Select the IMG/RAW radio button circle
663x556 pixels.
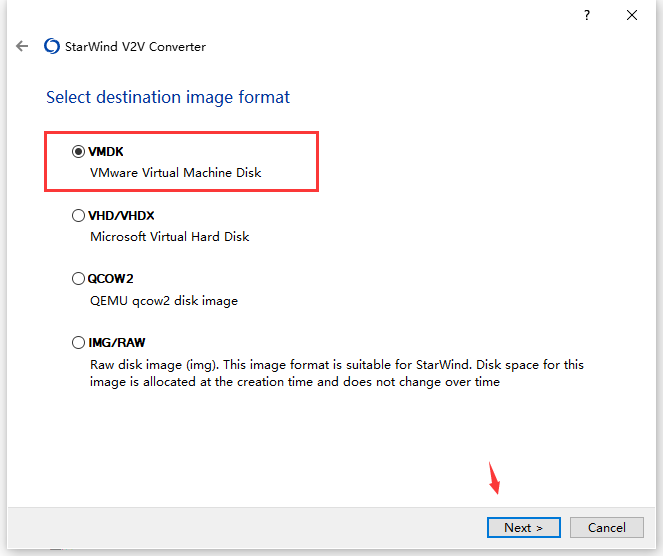tap(78, 342)
